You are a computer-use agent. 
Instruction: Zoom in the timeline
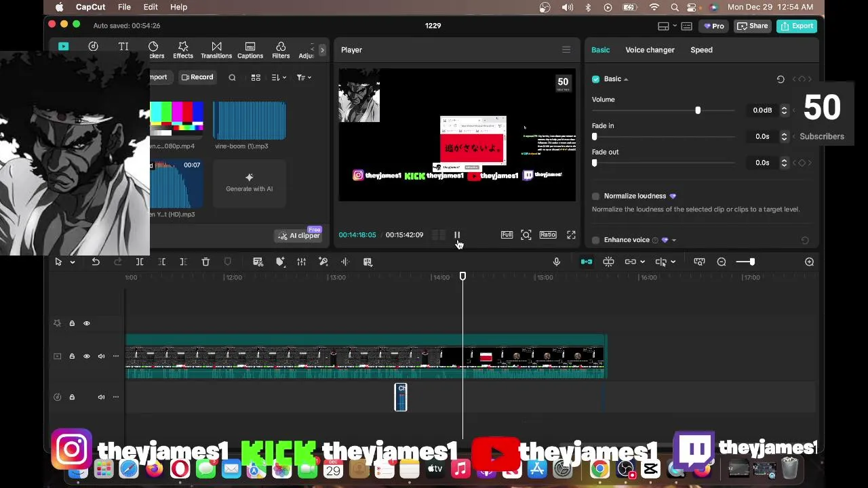pyautogui.click(x=809, y=262)
